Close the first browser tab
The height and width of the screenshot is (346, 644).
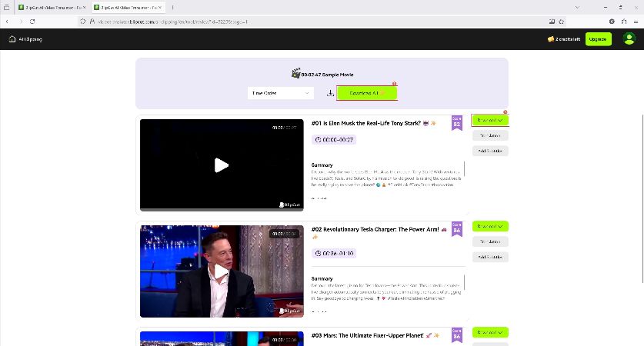pyautogui.click(x=85, y=8)
